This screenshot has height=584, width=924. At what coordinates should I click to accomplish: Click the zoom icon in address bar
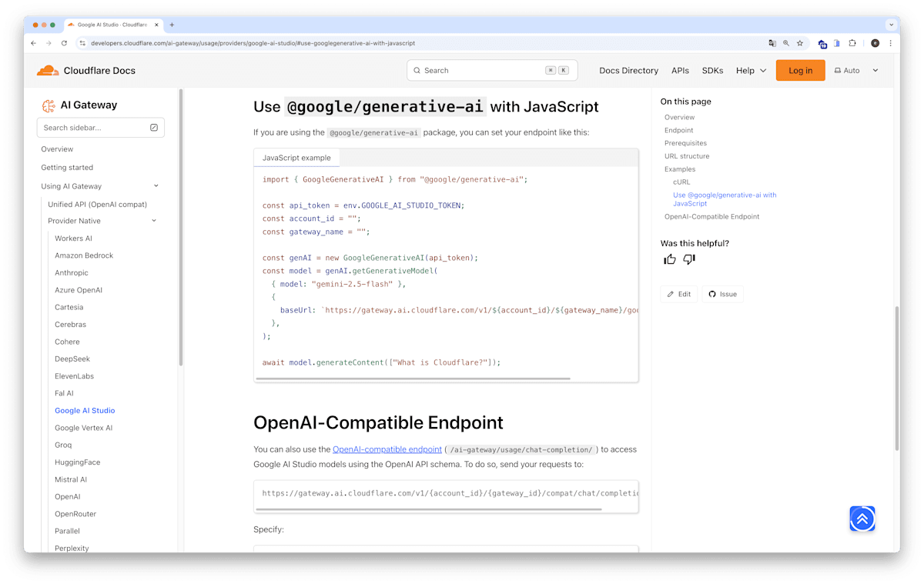786,43
